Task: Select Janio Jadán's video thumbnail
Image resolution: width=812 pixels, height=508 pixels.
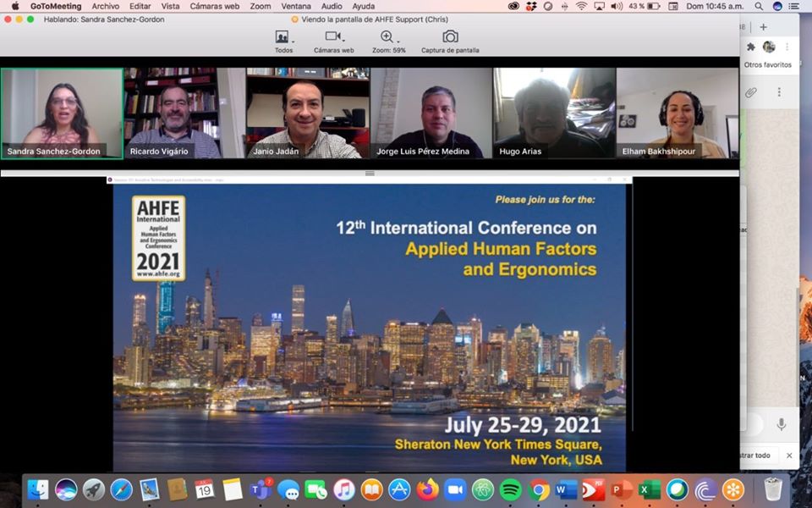Action: 308,113
